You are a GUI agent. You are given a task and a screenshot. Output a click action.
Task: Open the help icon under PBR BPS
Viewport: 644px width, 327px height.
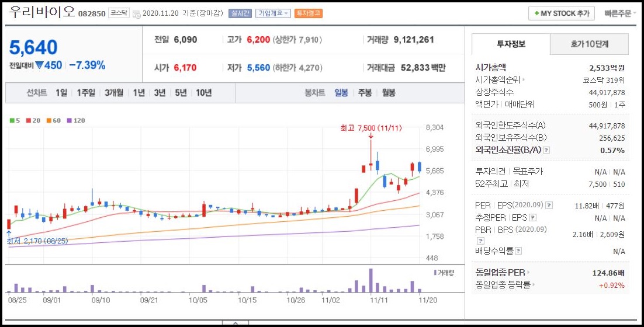480,241
